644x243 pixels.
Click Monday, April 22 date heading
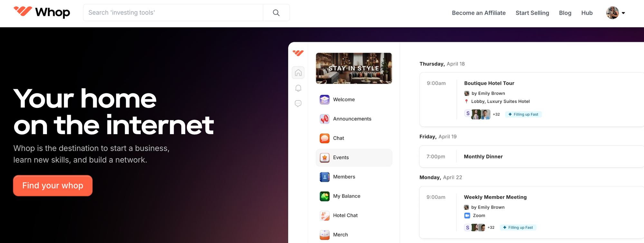coord(441,177)
